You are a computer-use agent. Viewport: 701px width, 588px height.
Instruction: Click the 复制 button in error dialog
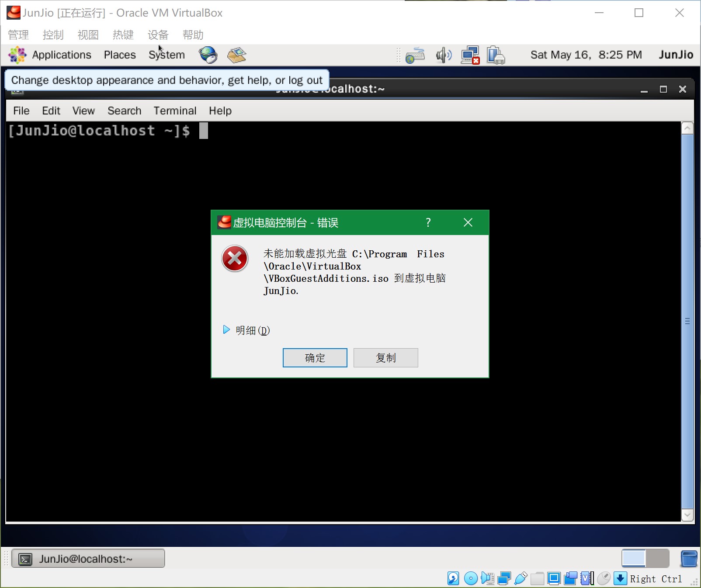[386, 358]
